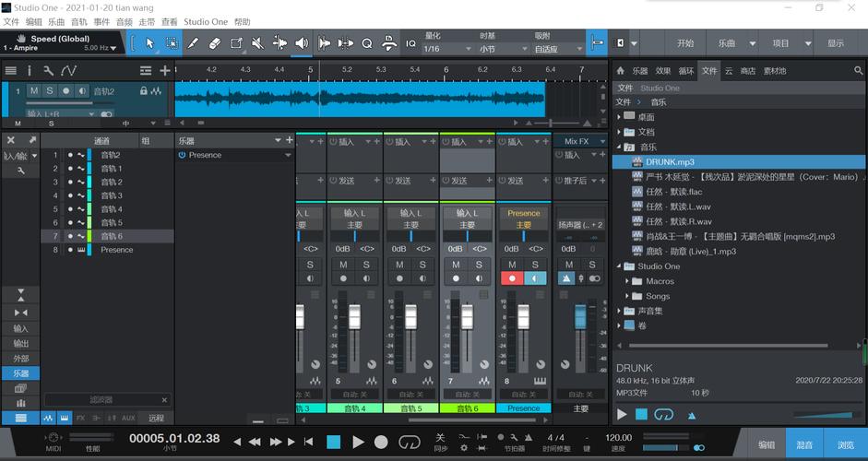
Task: Switch to browser 循环 tab
Action: pyautogui.click(x=686, y=70)
